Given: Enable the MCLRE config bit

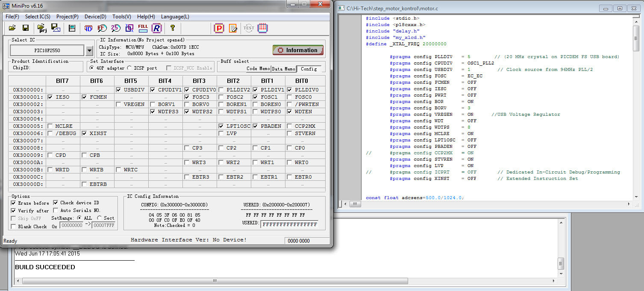Looking at the screenshot, I should tap(50, 126).
